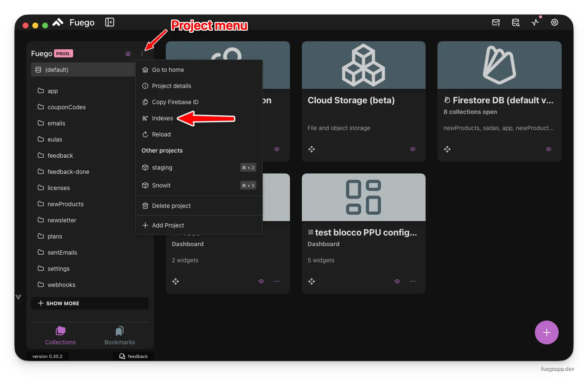Toggle visibility eye on Firestore DB card
This screenshot has height=386, width=588.
click(x=548, y=149)
